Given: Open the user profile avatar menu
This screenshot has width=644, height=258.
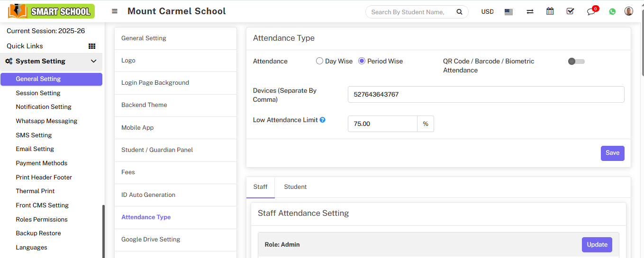Looking at the screenshot, I should pyautogui.click(x=629, y=11).
